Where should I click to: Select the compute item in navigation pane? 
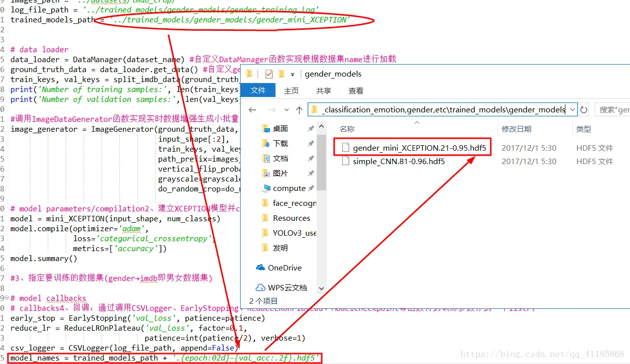click(289, 188)
